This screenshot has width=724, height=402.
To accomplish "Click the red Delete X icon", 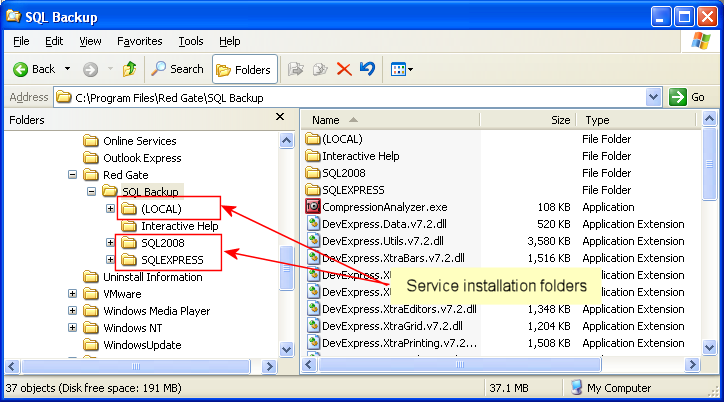I will [x=344, y=69].
